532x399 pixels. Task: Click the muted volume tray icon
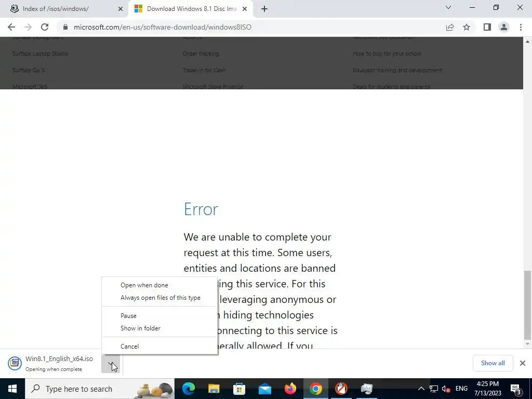pos(446,389)
